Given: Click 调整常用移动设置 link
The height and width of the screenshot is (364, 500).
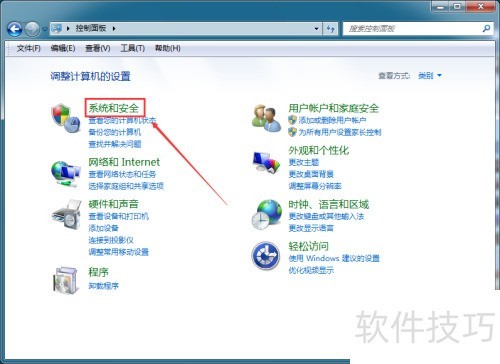Looking at the screenshot, I should click(x=119, y=252).
